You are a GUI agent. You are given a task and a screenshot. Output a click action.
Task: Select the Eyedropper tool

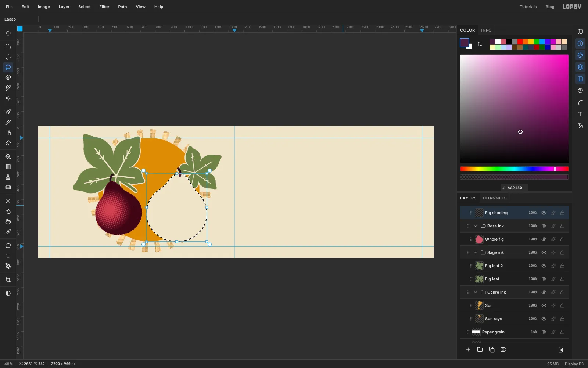tap(8, 232)
